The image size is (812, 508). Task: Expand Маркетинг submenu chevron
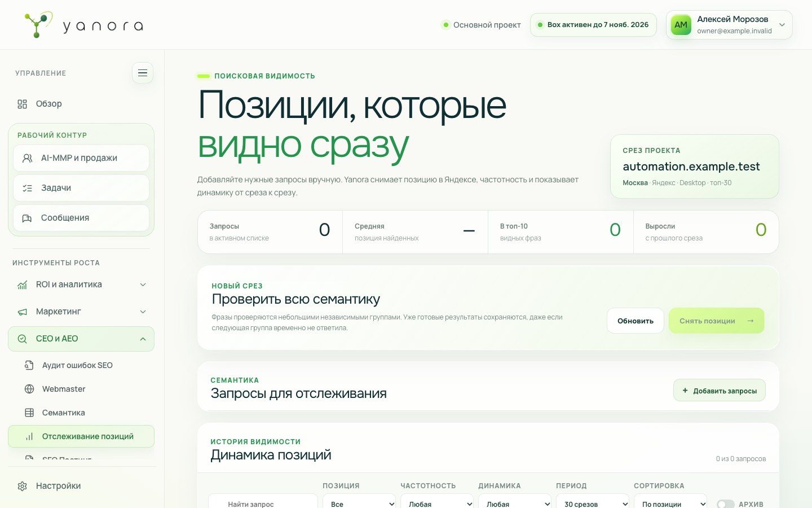click(x=143, y=312)
